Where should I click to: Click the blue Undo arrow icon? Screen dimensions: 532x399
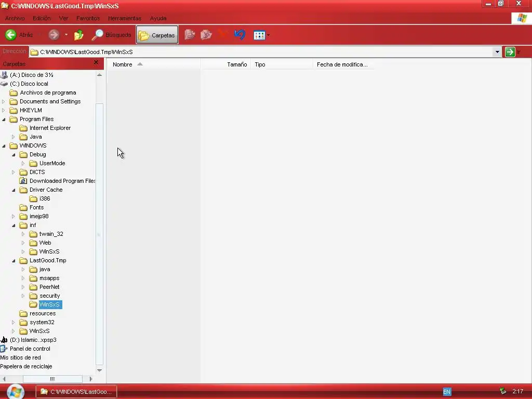click(240, 35)
